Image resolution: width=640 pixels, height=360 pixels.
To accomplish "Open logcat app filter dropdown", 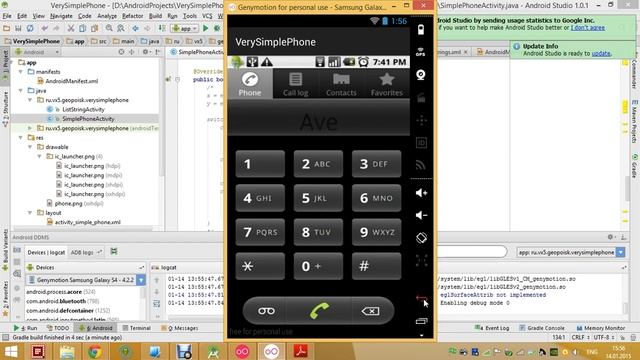I will coord(620,252).
